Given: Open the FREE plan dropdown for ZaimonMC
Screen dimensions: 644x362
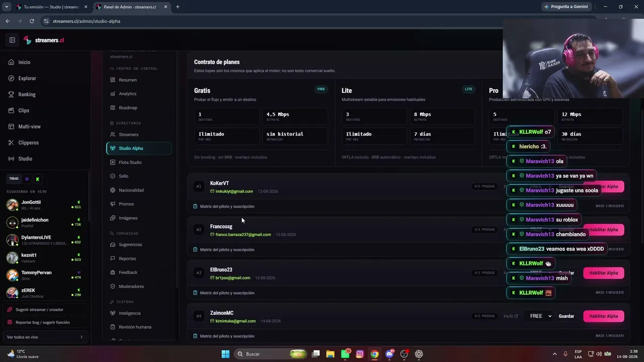Looking at the screenshot, I should (539, 316).
